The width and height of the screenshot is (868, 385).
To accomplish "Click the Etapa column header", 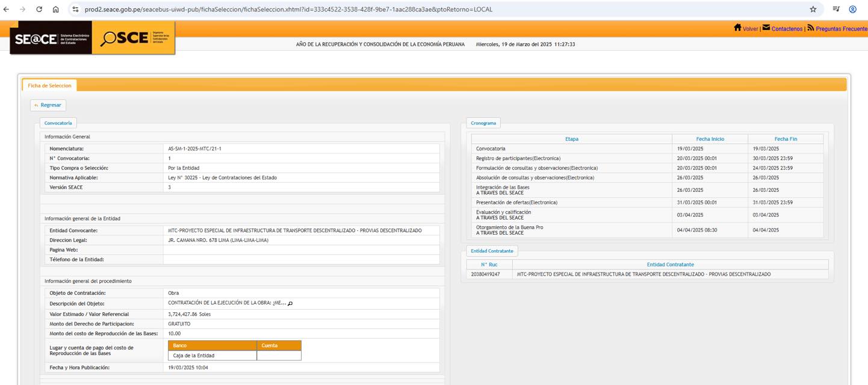I will [572, 139].
